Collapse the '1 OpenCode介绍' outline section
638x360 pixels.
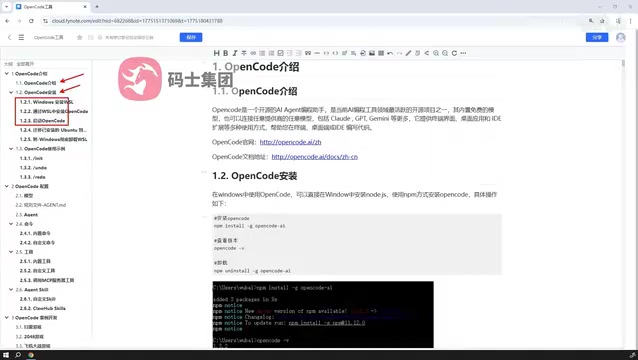7,74
